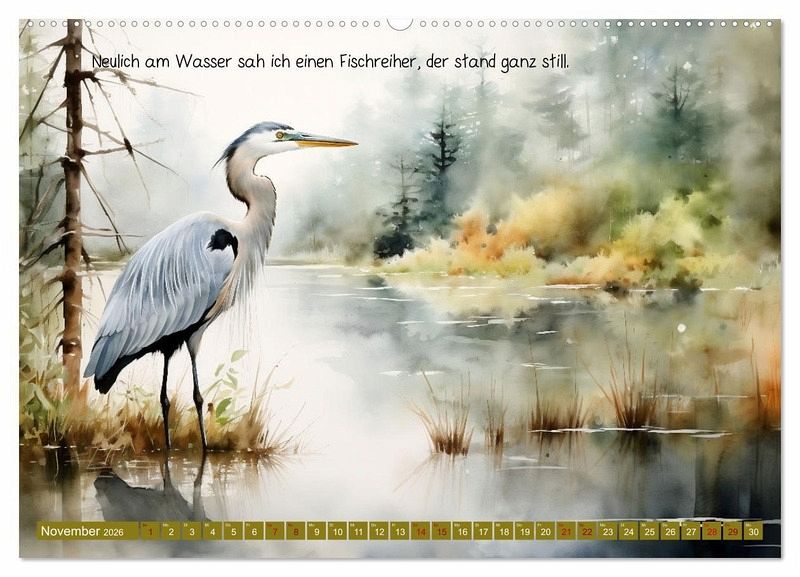Select day 25 in the calendar strip
800x577 pixels.
(x=649, y=531)
